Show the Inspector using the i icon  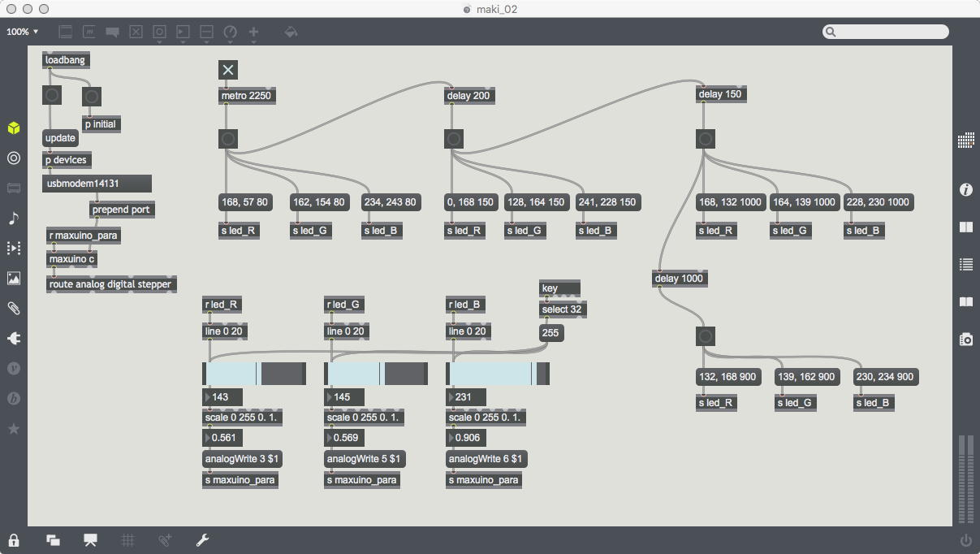click(966, 189)
